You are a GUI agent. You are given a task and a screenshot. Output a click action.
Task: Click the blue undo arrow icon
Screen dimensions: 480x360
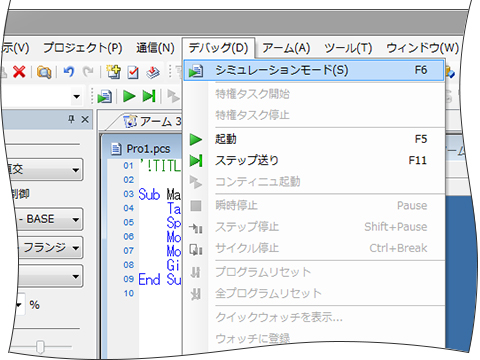click(x=69, y=72)
